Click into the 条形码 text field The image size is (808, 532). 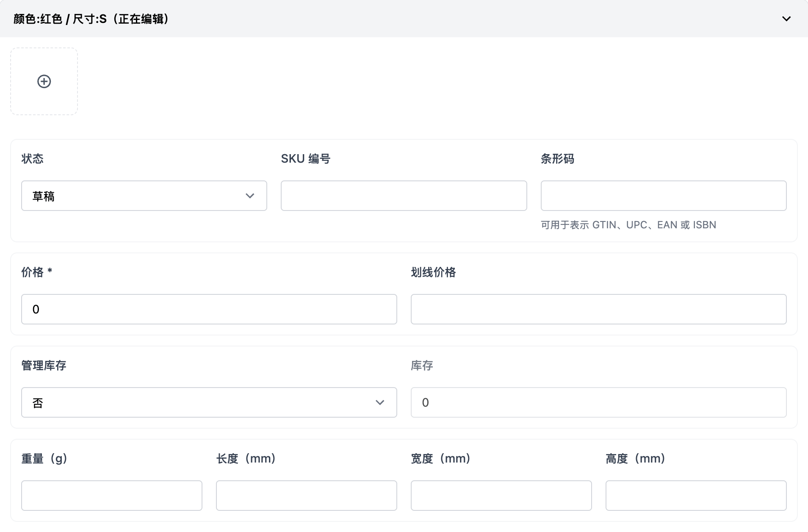663,196
